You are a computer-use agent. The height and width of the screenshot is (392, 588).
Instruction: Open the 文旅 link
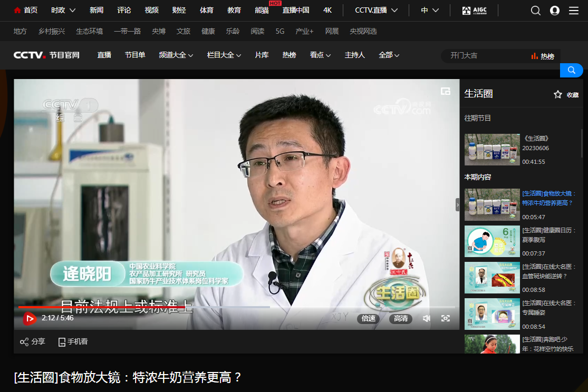click(x=184, y=31)
